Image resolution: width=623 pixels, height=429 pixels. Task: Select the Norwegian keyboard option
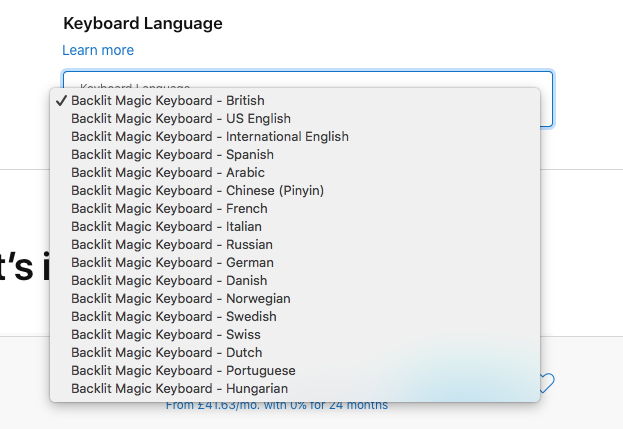[x=295, y=299]
